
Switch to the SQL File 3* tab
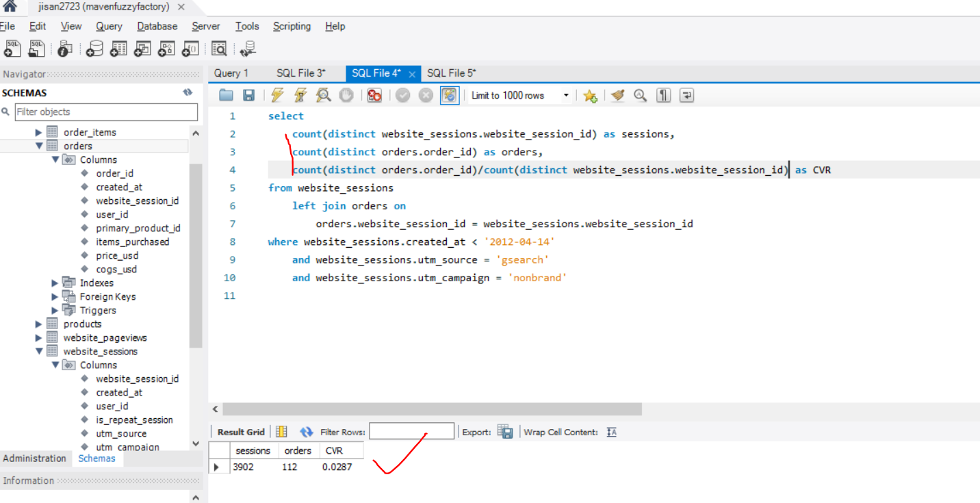pos(301,73)
